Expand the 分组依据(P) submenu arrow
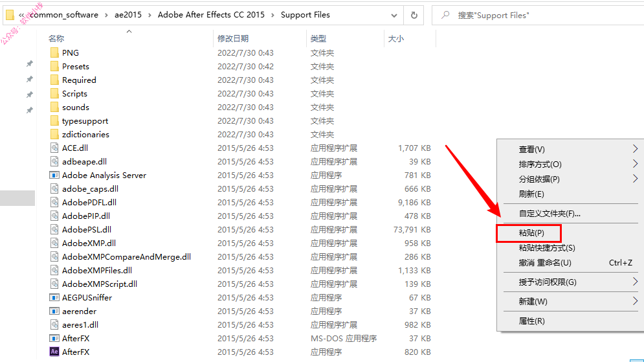This screenshot has width=644, height=362. click(635, 178)
